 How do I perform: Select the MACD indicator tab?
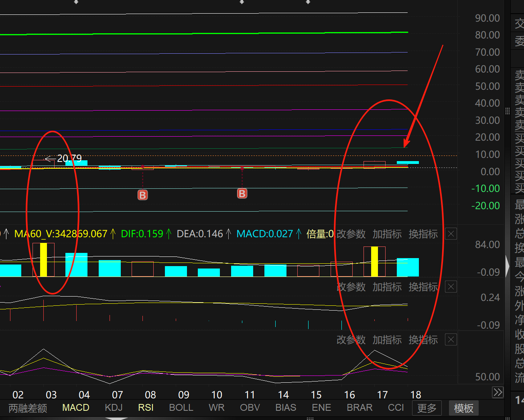[x=76, y=408]
